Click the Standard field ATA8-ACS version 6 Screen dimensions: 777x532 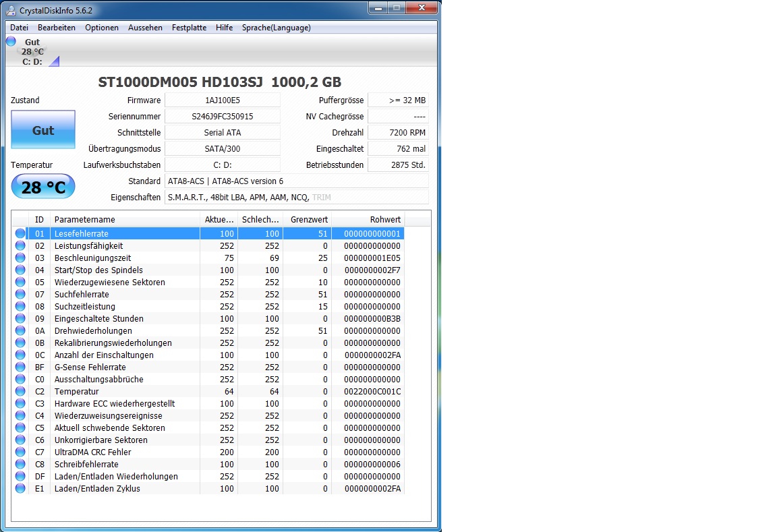[297, 181]
